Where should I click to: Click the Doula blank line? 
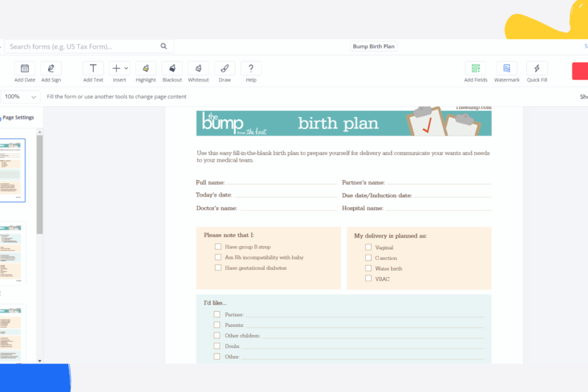(363, 346)
